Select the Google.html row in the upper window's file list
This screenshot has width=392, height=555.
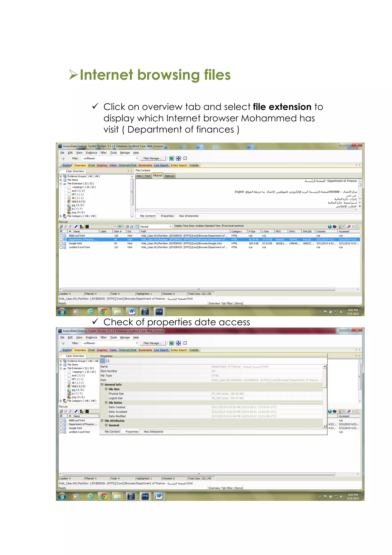210,243
